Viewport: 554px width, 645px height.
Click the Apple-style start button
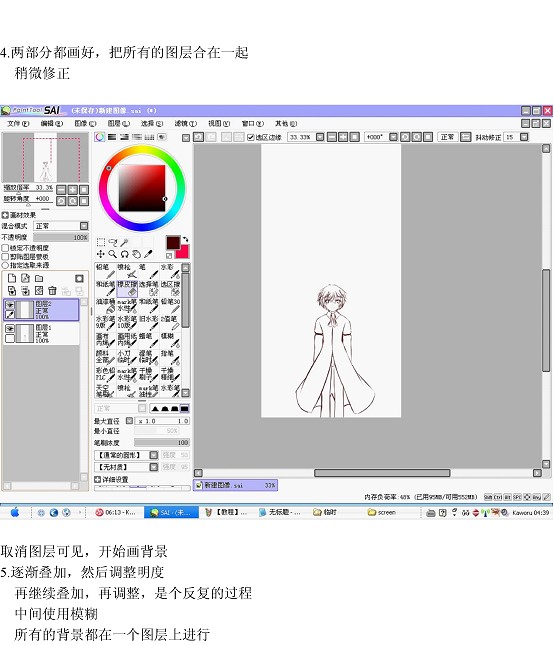coord(15,512)
